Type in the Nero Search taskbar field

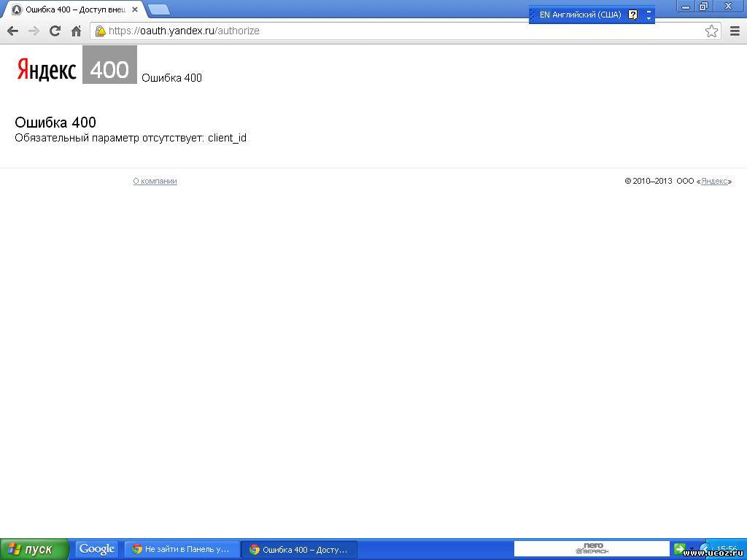pyautogui.click(x=554, y=549)
